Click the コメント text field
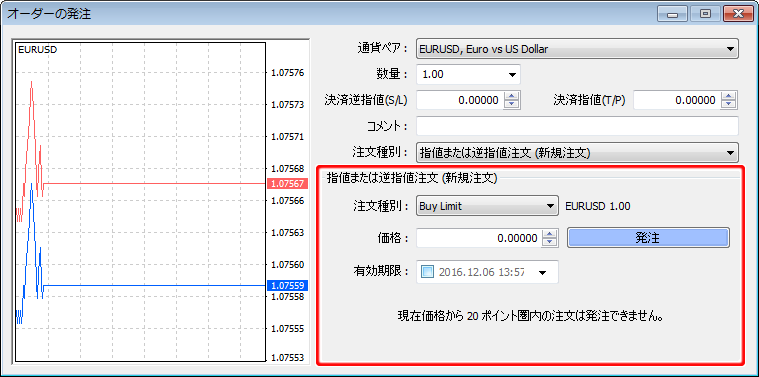Image resolution: width=759 pixels, height=377 pixels. (x=577, y=126)
